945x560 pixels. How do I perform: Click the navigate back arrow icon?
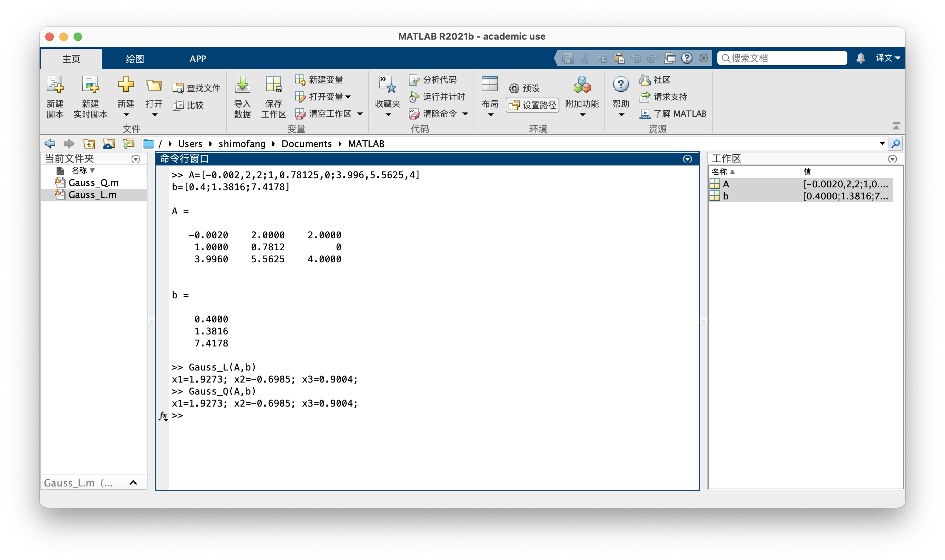click(x=50, y=144)
